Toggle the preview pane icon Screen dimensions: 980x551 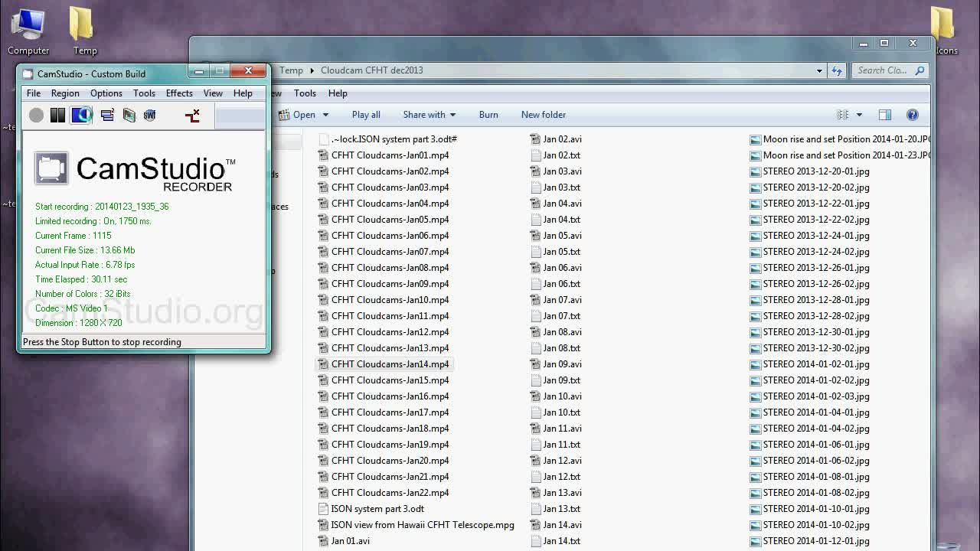tap(885, 115)
